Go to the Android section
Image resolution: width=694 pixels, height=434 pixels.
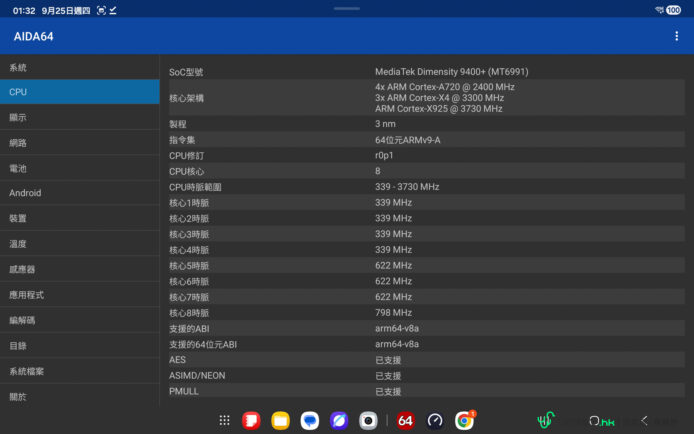[x=80, y=193]
